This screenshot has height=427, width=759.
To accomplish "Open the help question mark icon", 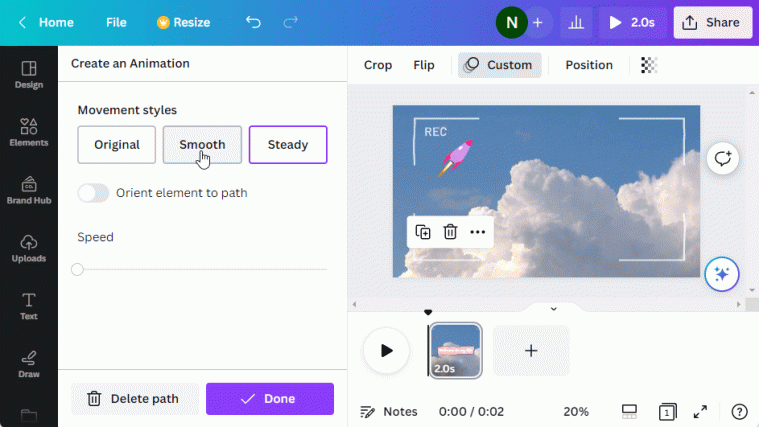I will point(739,412).
